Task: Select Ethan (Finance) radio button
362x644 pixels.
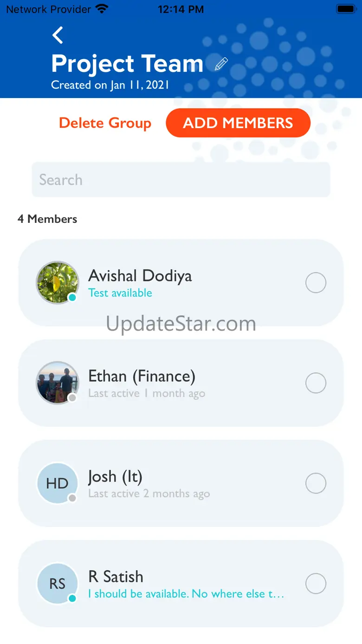Action: [x=316, y=383]
